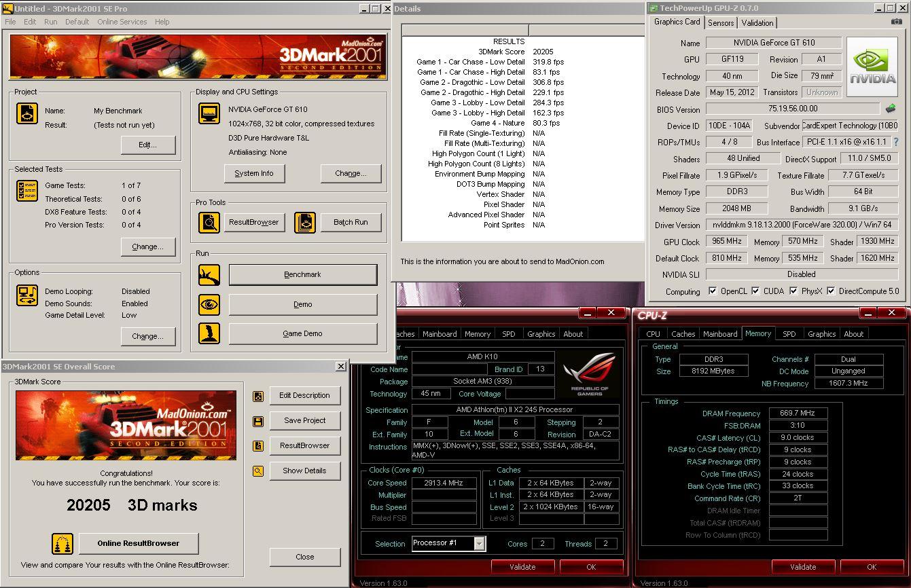Screen dimensions: 911x588
Task: Open the Help menu in 3DMark2001
Action: (x=162, y=22)
